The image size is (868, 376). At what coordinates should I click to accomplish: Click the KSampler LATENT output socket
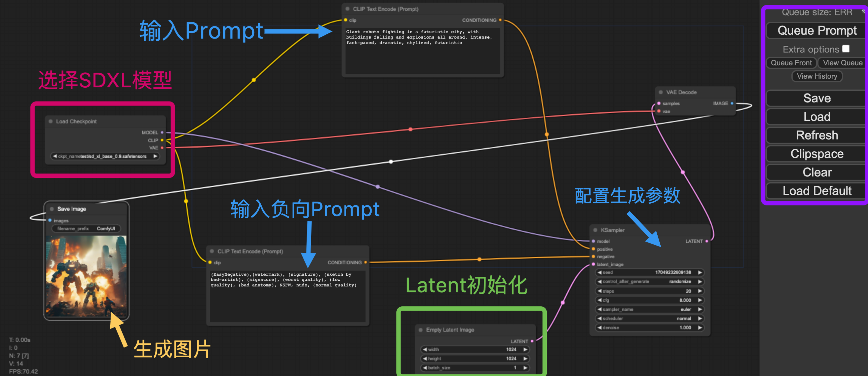coord(706,241)
